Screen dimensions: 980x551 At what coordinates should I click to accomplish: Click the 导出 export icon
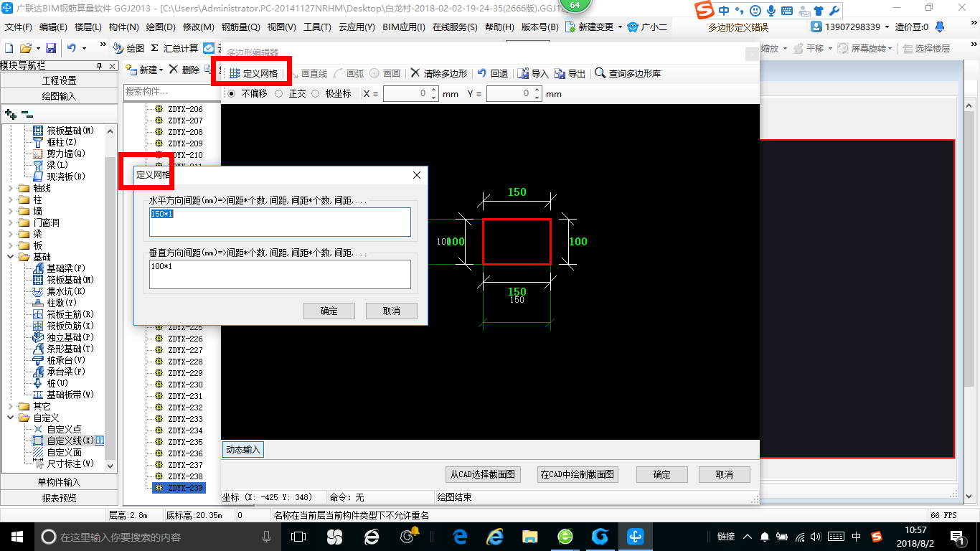(570, 73)
